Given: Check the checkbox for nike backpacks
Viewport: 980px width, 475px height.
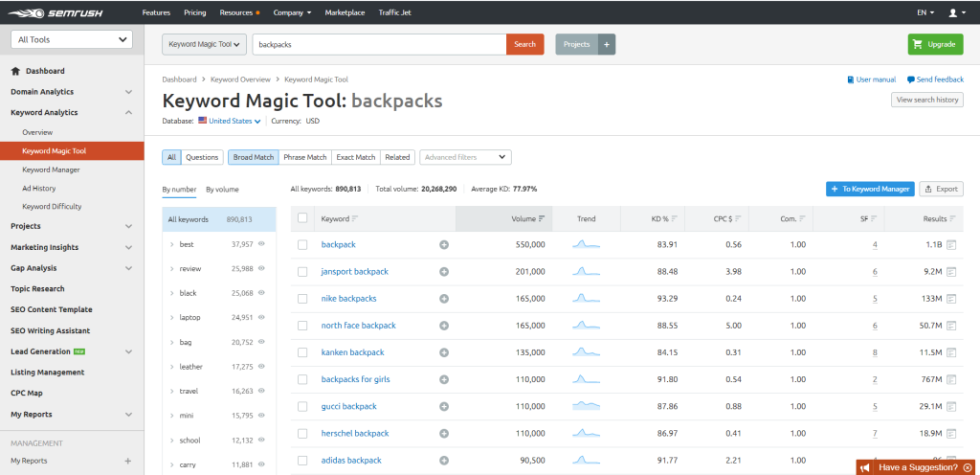Looking at the screenshot, I should 302,299.
